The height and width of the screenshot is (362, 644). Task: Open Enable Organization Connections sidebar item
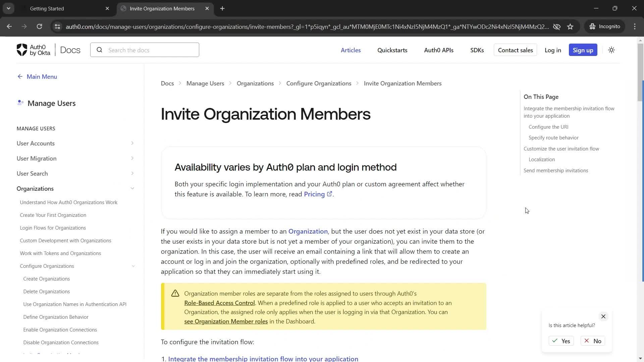point(60,330)
